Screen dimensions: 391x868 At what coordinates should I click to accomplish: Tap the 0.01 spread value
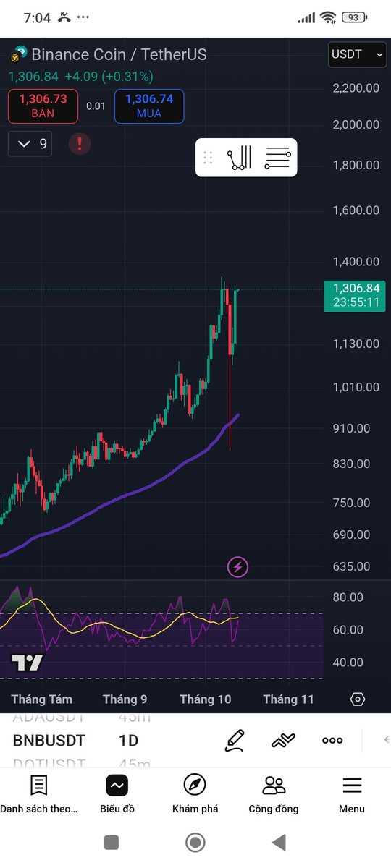click(96, 106)
